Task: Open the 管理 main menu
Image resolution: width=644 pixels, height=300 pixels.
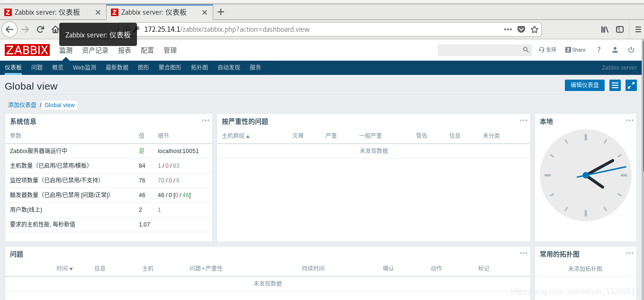Action: 170,50
